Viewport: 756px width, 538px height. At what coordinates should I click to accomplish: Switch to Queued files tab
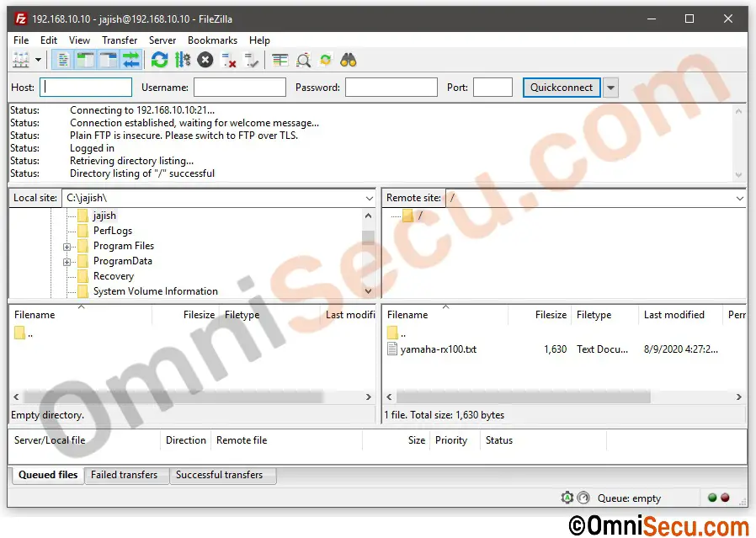pyautogui.click(x=48, y=475)
